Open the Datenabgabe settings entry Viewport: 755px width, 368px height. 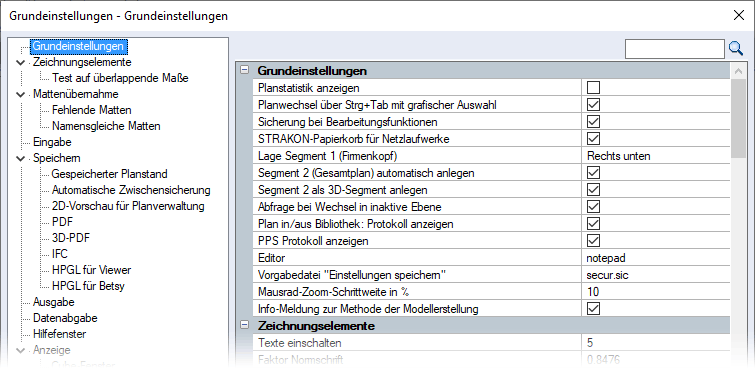[65, 318]
